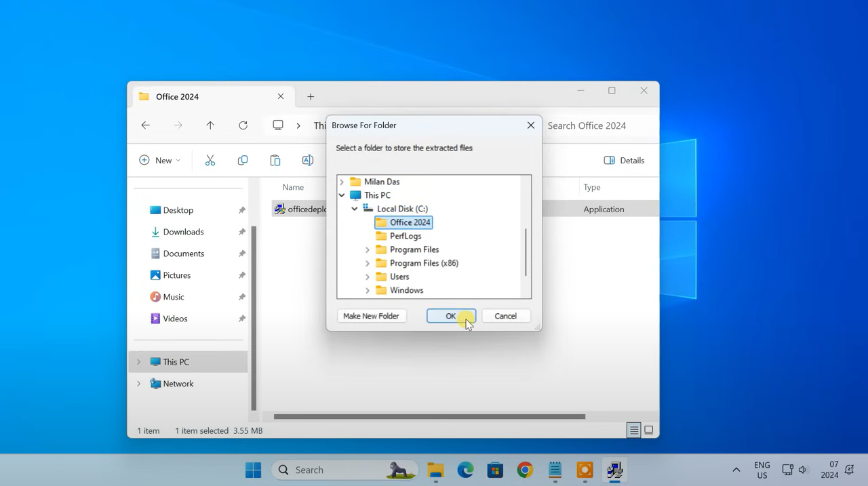868x486 pixels.
Task: Go forward in File Explorer
Action: (178, 125)
